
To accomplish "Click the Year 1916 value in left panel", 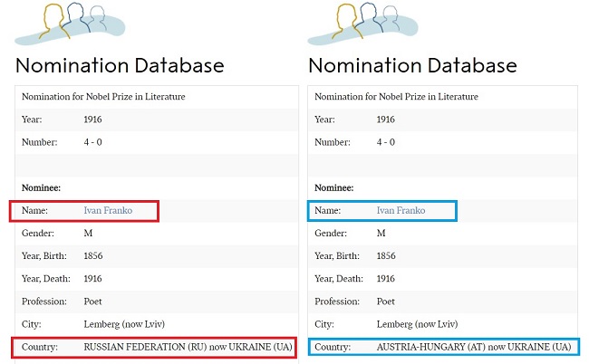I will [x=93, y=120].
